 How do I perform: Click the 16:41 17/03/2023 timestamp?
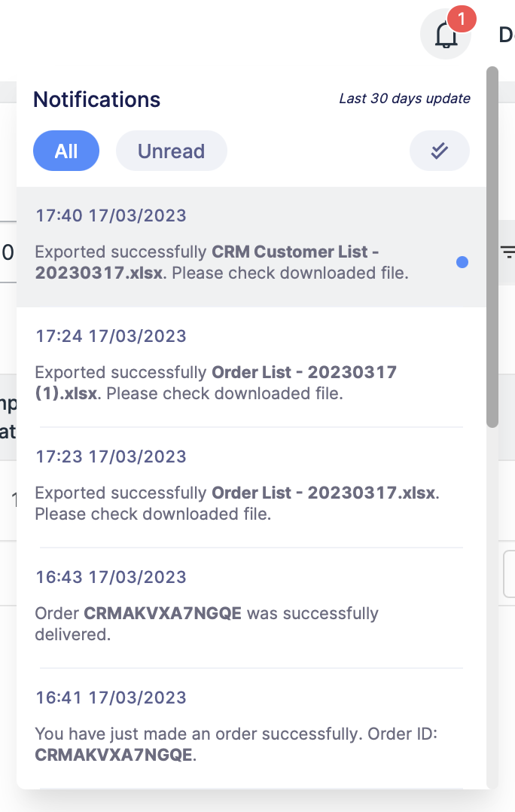pos(111,698)
